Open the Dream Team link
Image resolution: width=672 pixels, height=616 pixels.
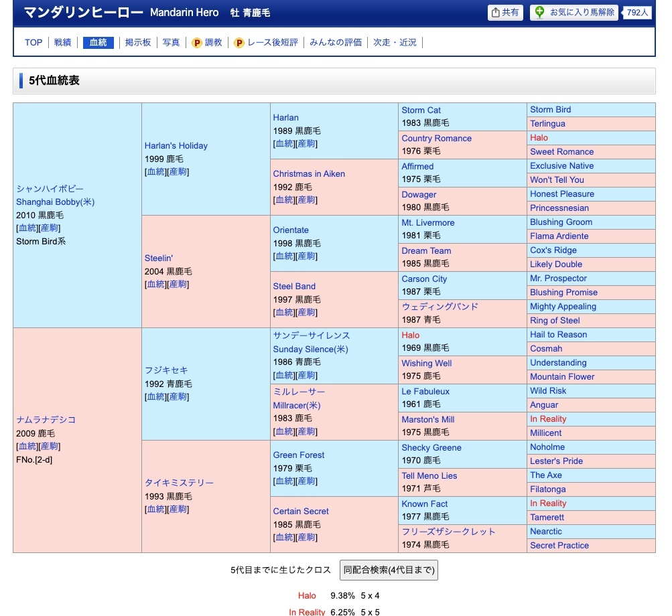tap(426, 250)
